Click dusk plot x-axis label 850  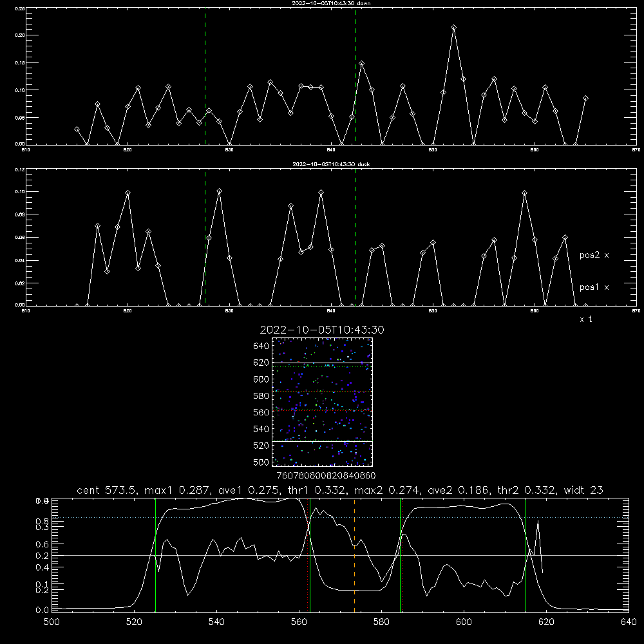pyautogui.click(x=433, y=311)
